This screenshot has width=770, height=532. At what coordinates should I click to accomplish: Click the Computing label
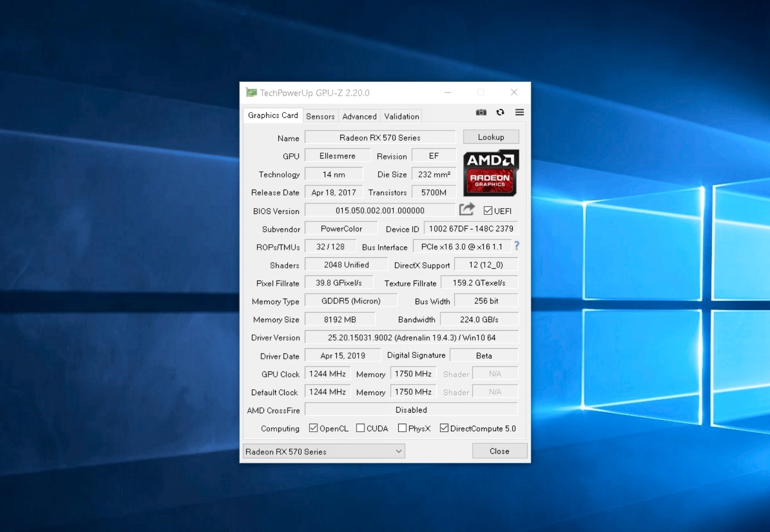coord(280,428)
